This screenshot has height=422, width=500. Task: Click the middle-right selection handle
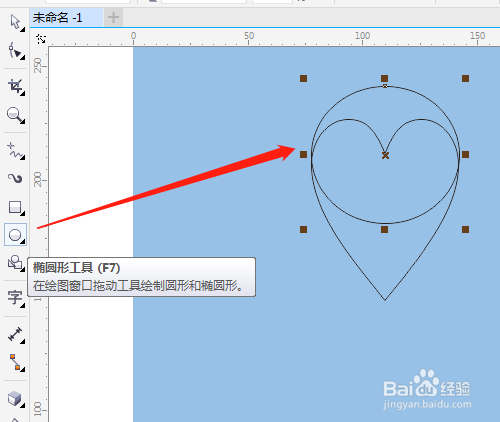click(465, 154)
